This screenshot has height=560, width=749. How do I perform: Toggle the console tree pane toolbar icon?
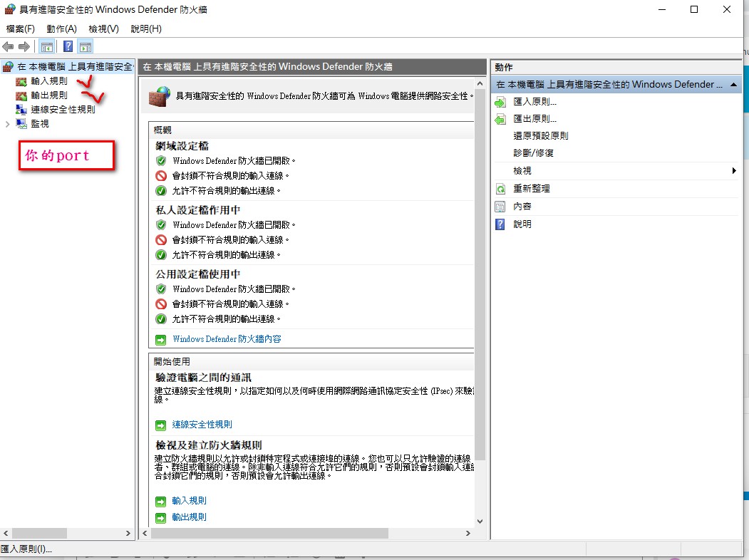pyautogui.click(x=47, y=47)
